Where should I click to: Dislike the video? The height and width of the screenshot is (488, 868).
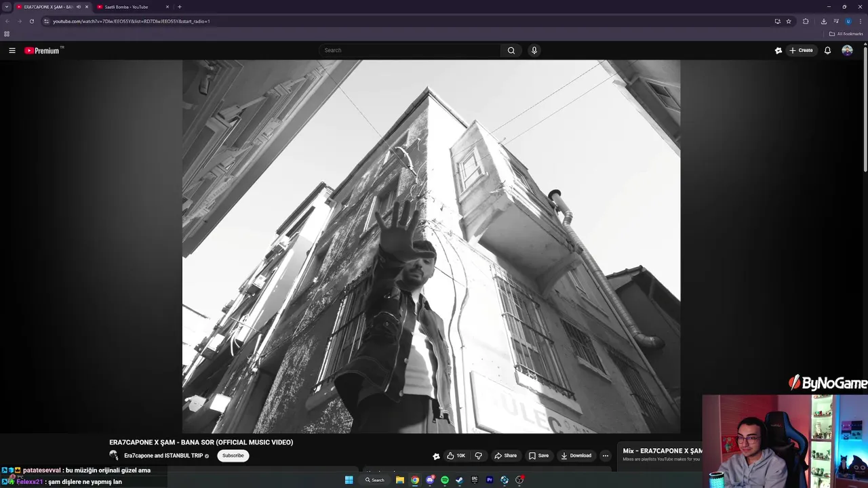[x=478, y=455]
